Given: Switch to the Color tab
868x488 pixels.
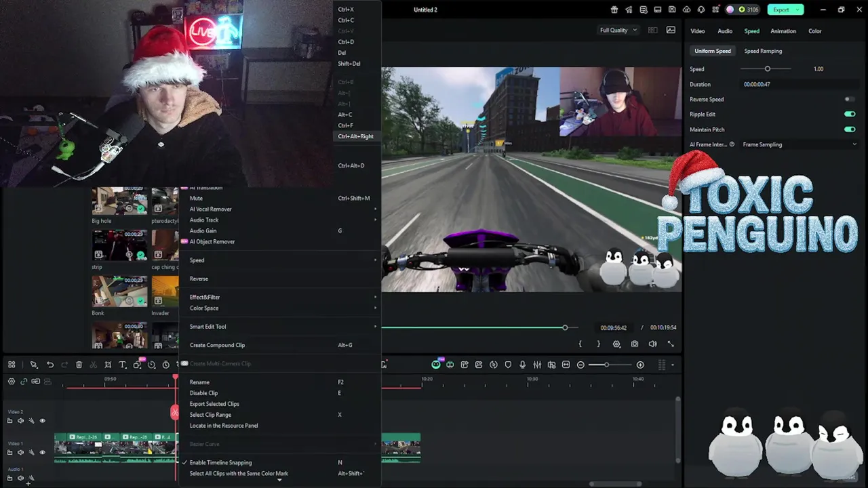Looking at the screenshot, I should tap(815, 31).
